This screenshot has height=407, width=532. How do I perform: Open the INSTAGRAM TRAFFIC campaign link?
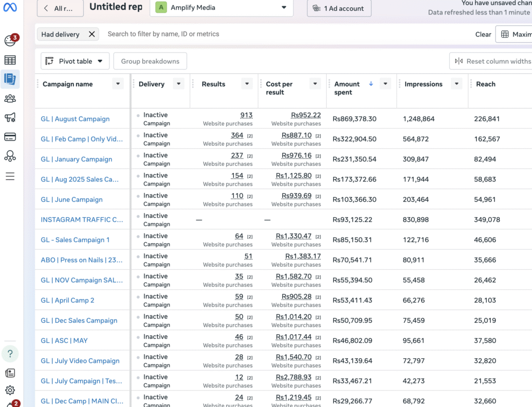[82, 220]
